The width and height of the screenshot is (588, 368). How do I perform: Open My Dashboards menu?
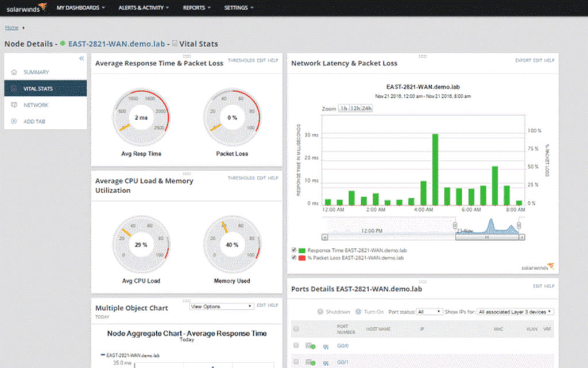[80, 7]
